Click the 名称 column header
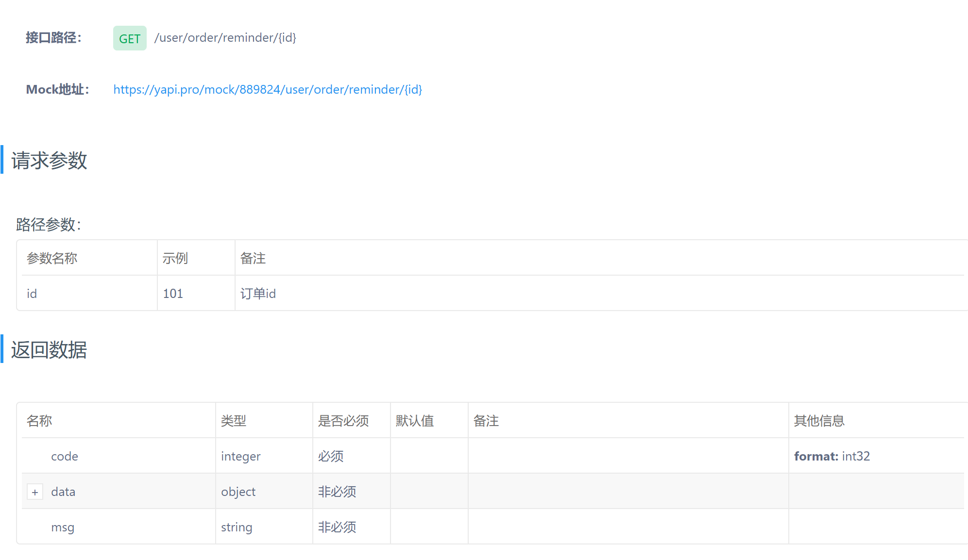Screen dimensions: 968x560 [x=39, y=421]
